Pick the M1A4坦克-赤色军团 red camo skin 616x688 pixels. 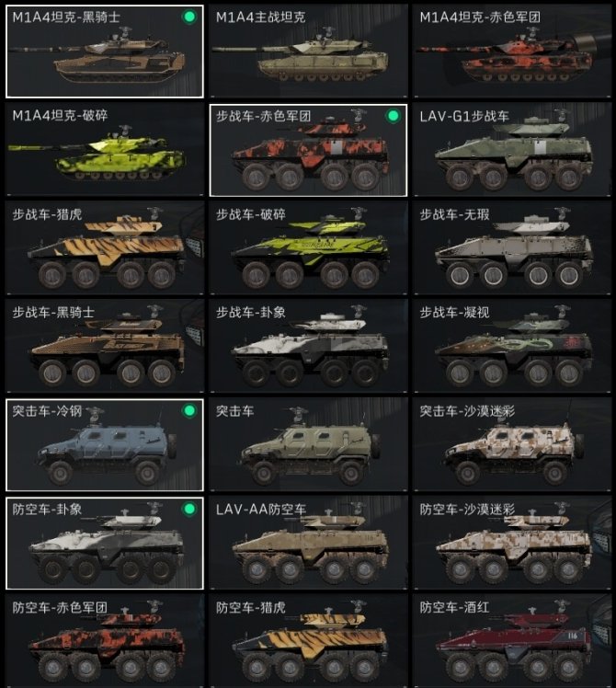pyautogui.click(x=512, y=52)
